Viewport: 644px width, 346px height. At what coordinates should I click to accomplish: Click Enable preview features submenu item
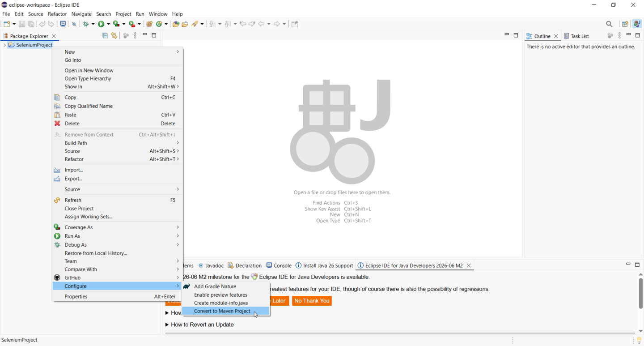click(x=226, y=295)
